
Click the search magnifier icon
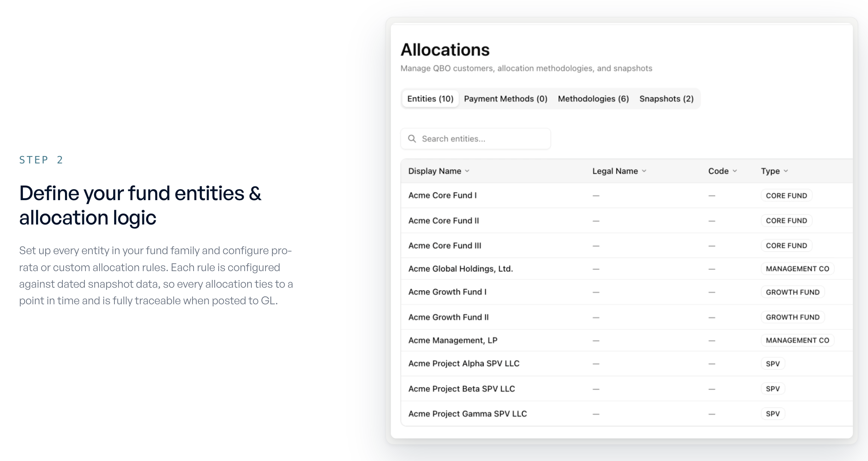click(x=412, y=138)
